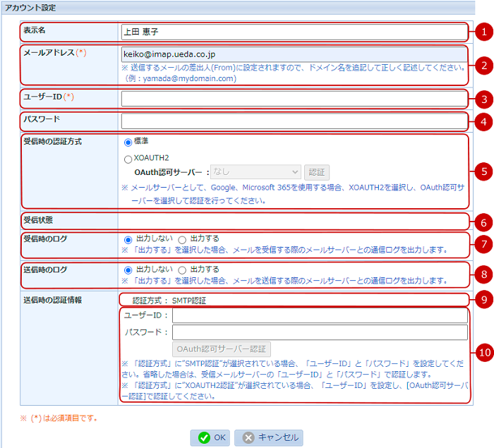Select 標準 authentication method radio
Viewport: 494px width, 448px height.
point(128,143)
